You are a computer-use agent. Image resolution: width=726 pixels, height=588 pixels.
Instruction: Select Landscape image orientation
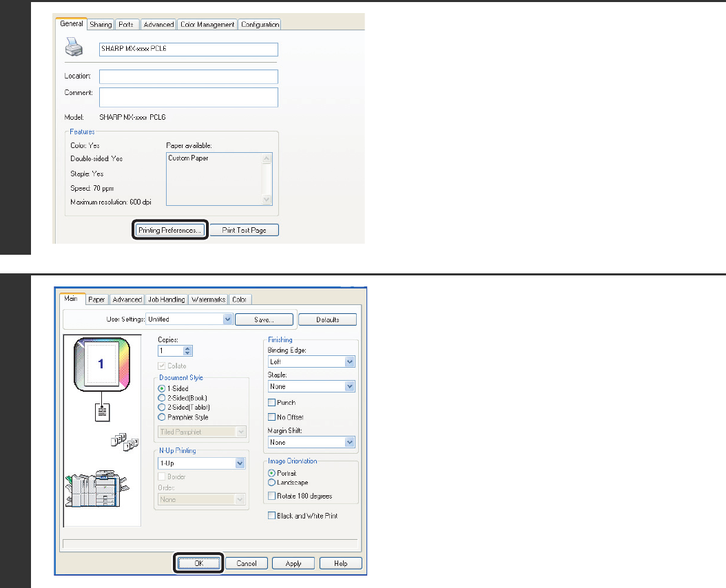pyautogui.click(x=272, y=483)
